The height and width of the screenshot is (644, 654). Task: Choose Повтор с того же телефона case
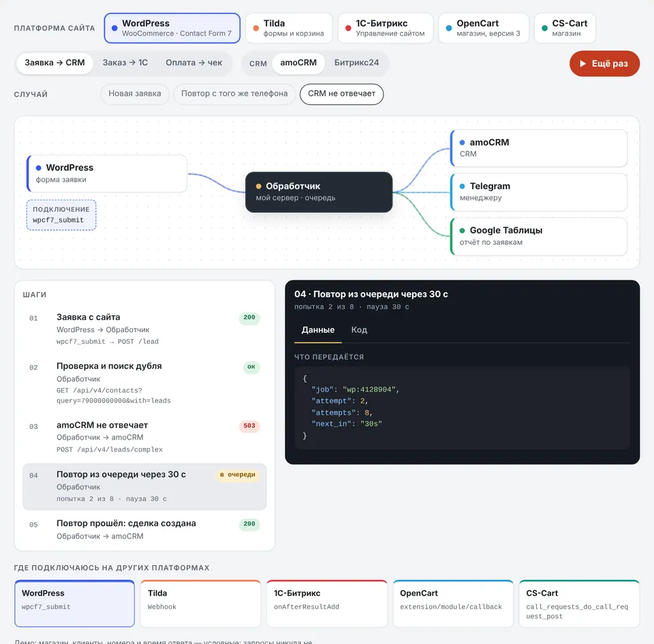point(234,94)
